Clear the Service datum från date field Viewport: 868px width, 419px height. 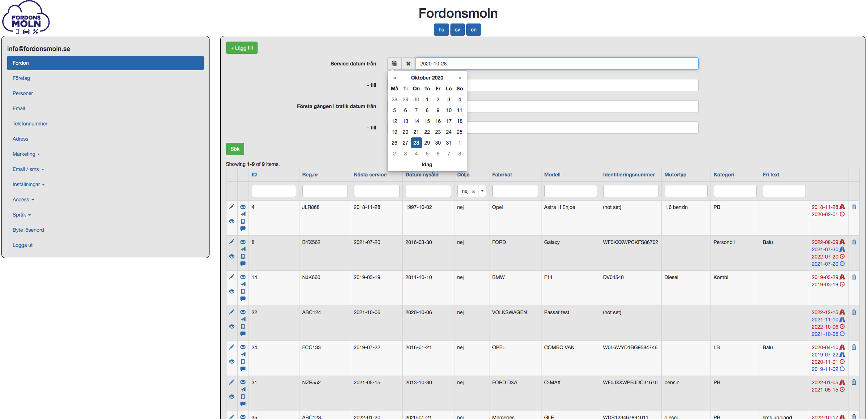(408, 64)
